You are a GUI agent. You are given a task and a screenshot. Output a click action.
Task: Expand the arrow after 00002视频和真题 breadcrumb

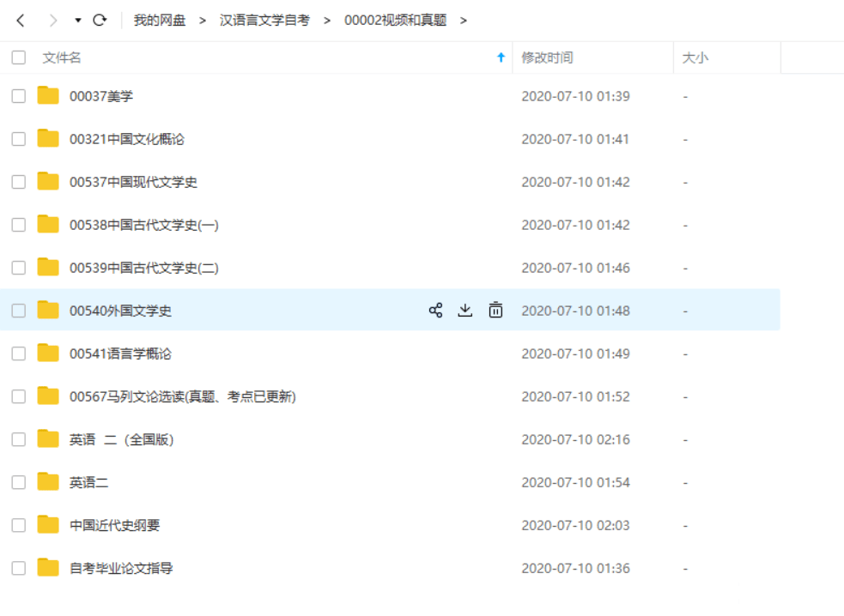pos(464,20)
